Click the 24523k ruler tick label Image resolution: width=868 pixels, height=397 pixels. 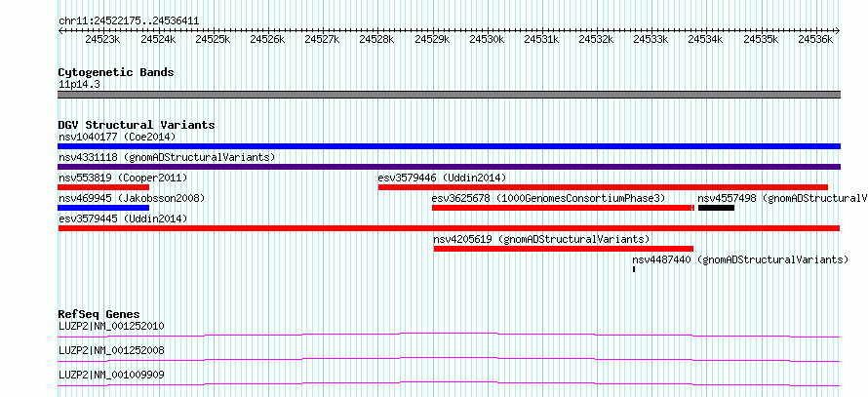point(102,39)
